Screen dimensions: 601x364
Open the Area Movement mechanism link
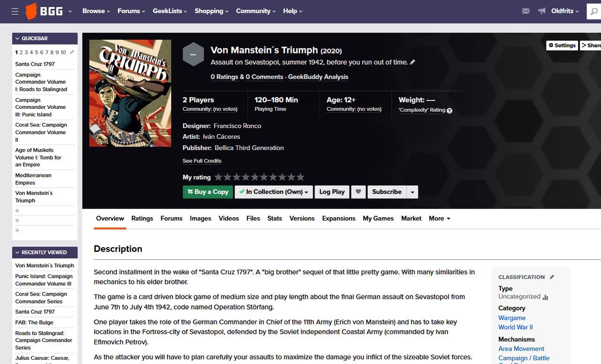521,349
